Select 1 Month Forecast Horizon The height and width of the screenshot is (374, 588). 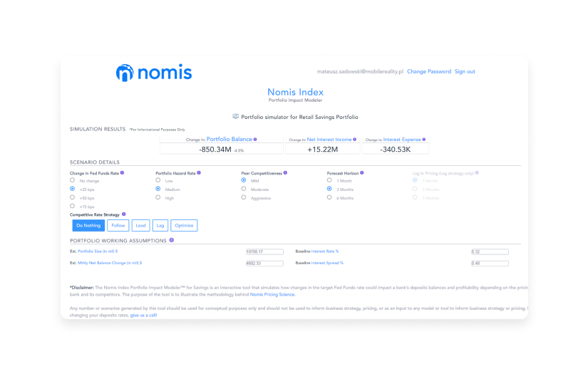coord(329,180)
